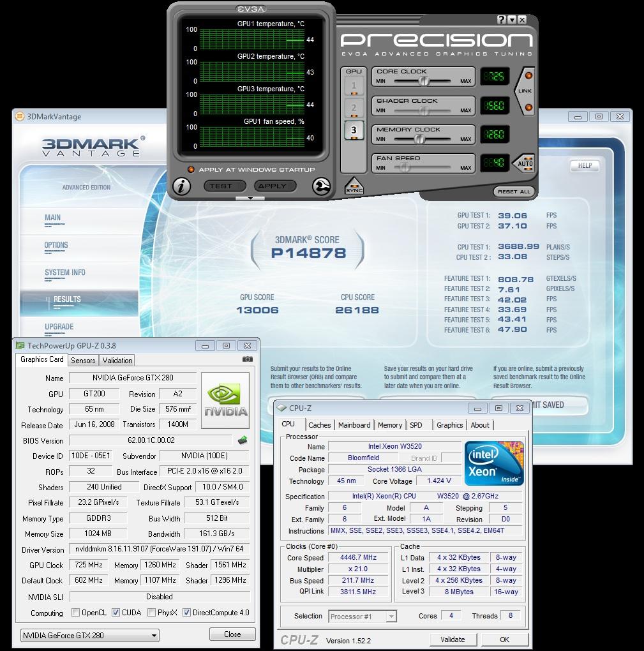Image resolution: width=644 pixels, height=651 pixels.
Task: Expand Precision monitoring panel arrow
Action: pyautogui.click(x=250, y=198)
